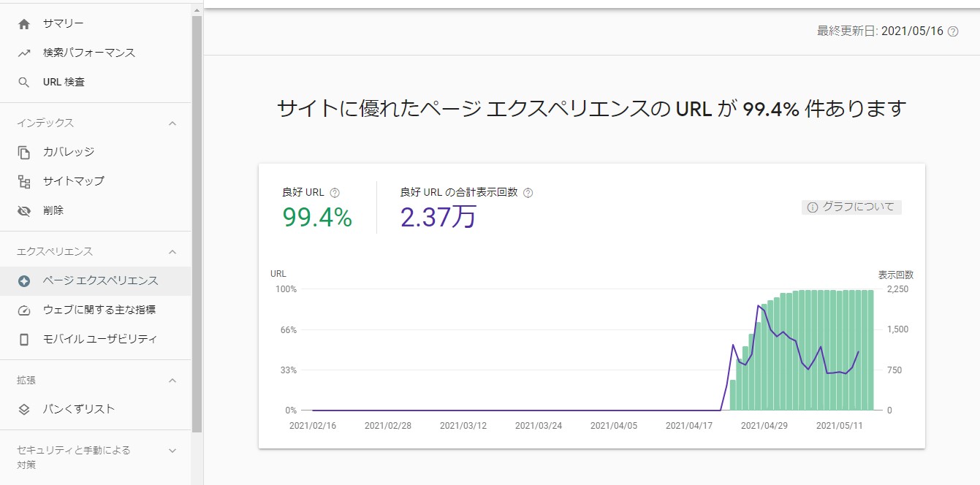Screen dimensions: 980x485
Task: Click the page experience headline text
Action: click(x=592, y=110)
